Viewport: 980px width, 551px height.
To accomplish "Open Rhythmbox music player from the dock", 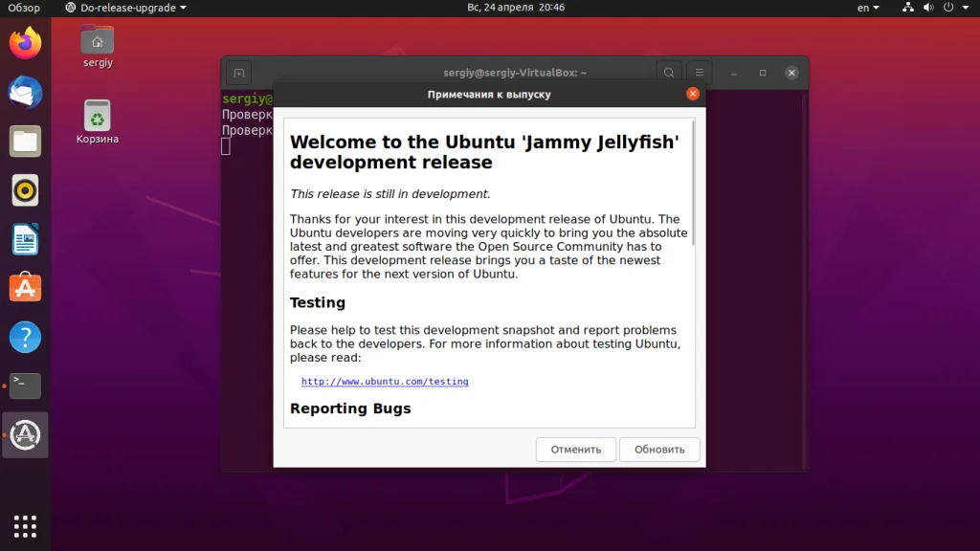I will (x=24, y=189).
